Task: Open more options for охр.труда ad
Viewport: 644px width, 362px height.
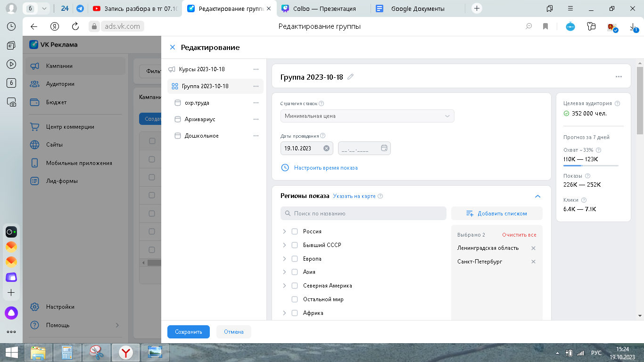Action: click(256, 103)
